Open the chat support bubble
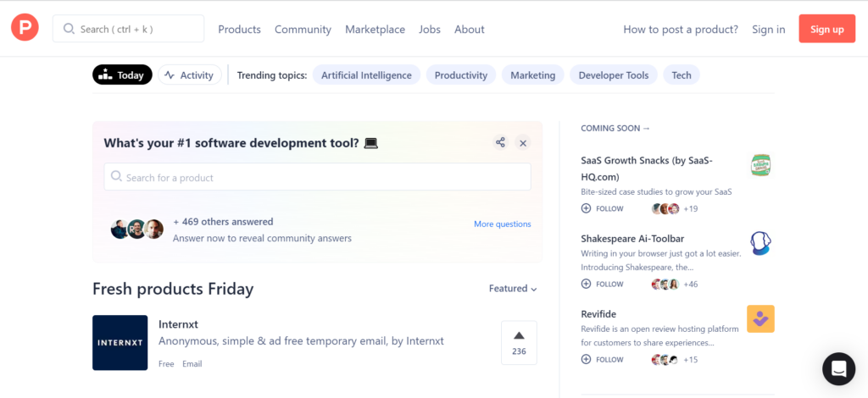The image size is (868, 398). [838, 368]
